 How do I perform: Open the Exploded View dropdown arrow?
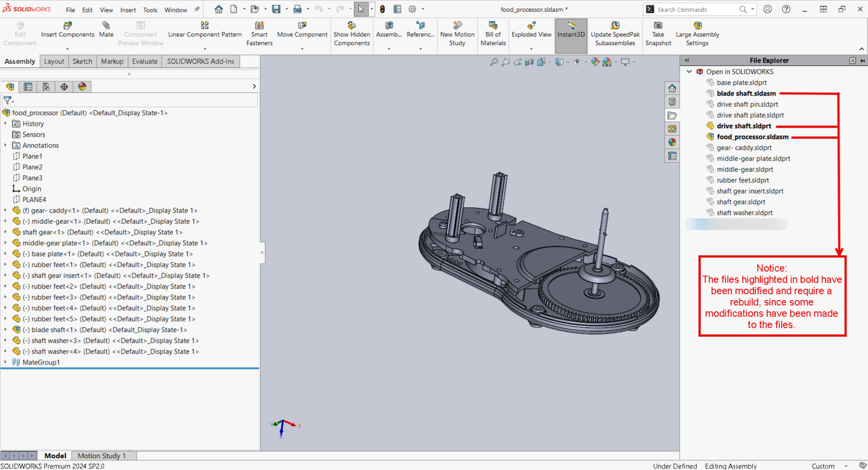pos(531,49)
